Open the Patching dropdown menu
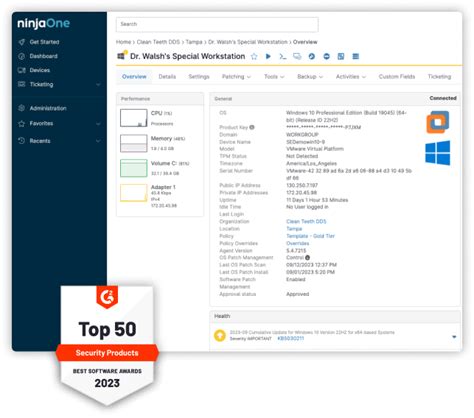 pyautogui.click(x=236, y=77)
